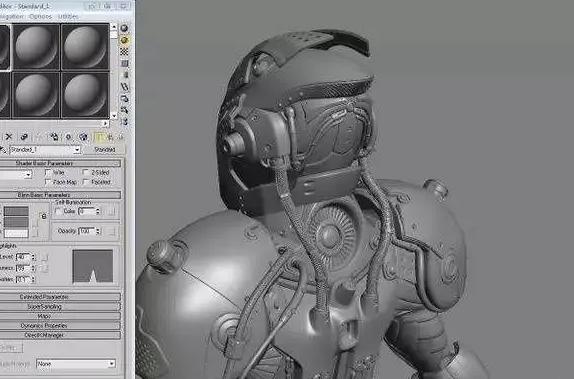The height and width of the screenshot is (379, 574).
Task: Toggle the ambient-diffuse lock icon
Action: click(44, 216)
